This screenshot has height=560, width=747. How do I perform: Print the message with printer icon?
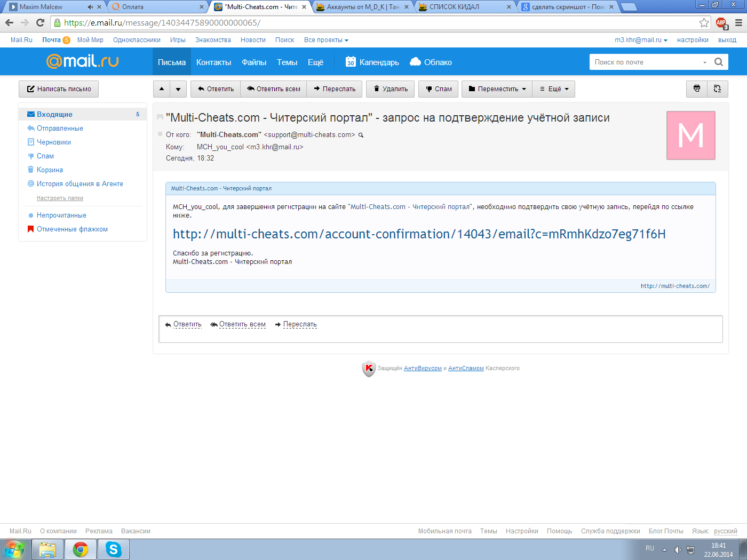coord(696,89)
